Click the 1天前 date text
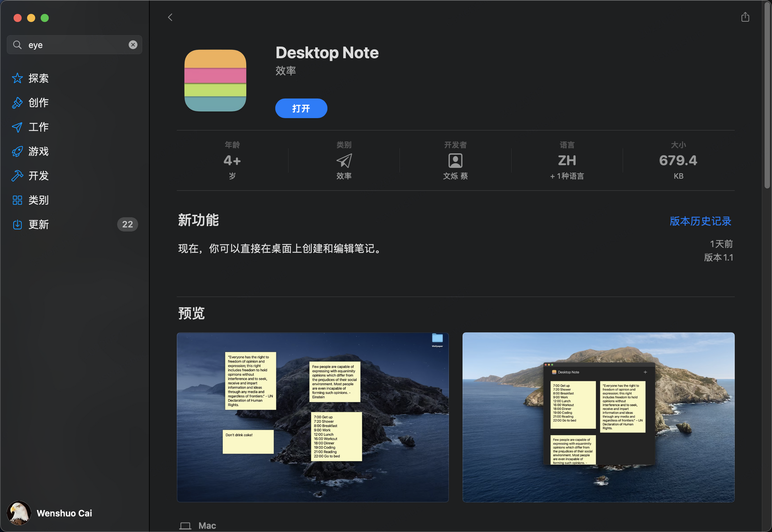 (x=721, y=244)
